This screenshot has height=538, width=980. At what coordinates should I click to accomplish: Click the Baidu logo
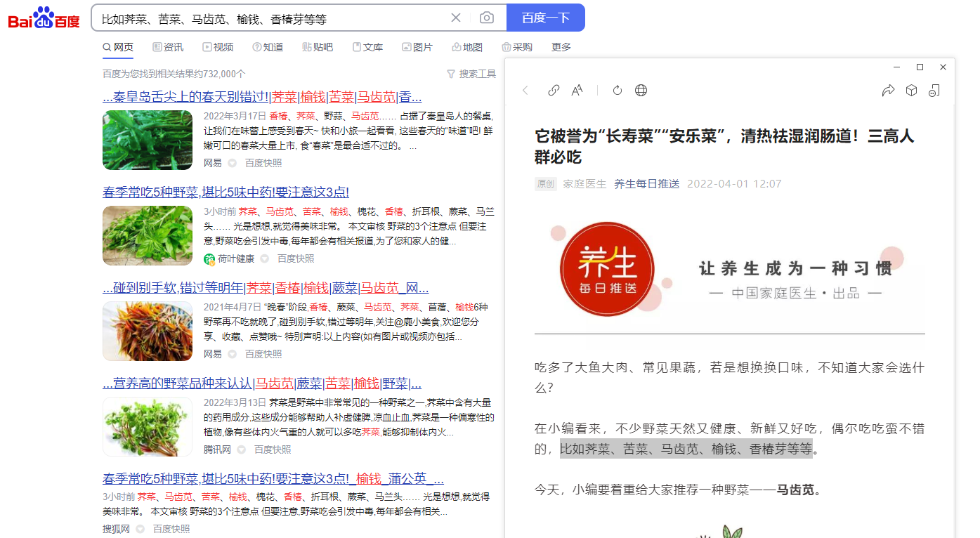click(x=44, y=18)
